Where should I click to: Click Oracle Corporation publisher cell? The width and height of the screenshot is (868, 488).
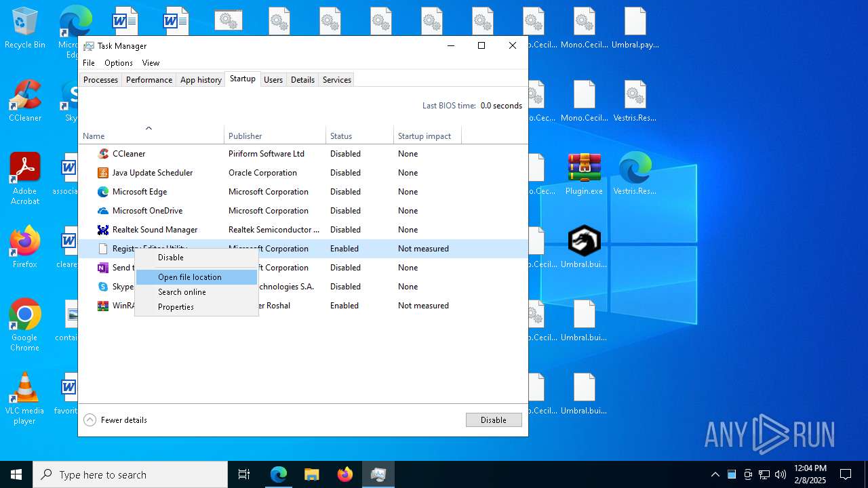(x=262, y=173)
